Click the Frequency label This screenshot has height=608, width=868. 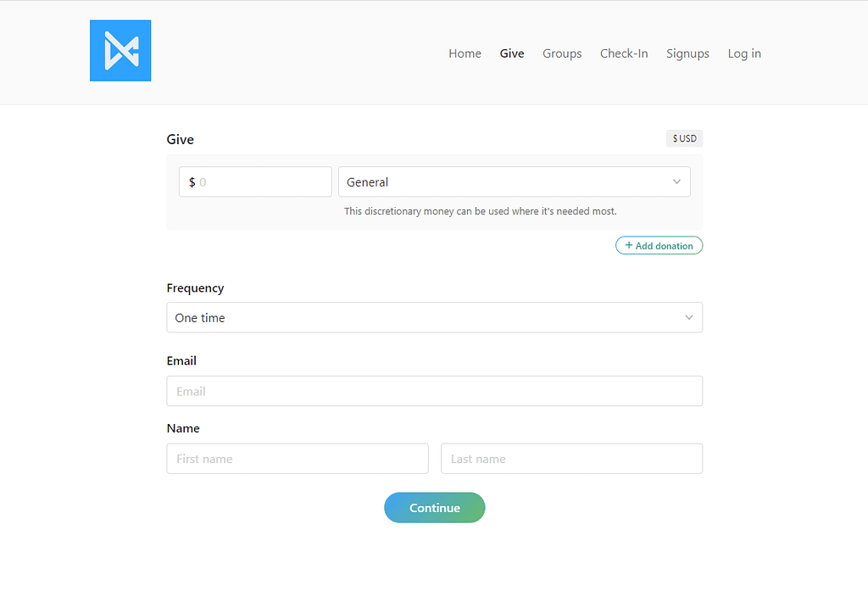point(195,288)
